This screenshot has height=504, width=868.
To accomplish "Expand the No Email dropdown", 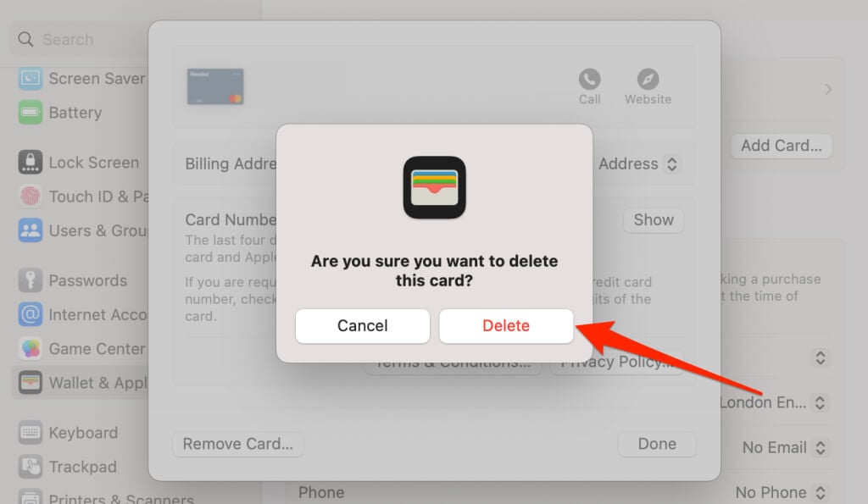I will [x=821, y=447].
